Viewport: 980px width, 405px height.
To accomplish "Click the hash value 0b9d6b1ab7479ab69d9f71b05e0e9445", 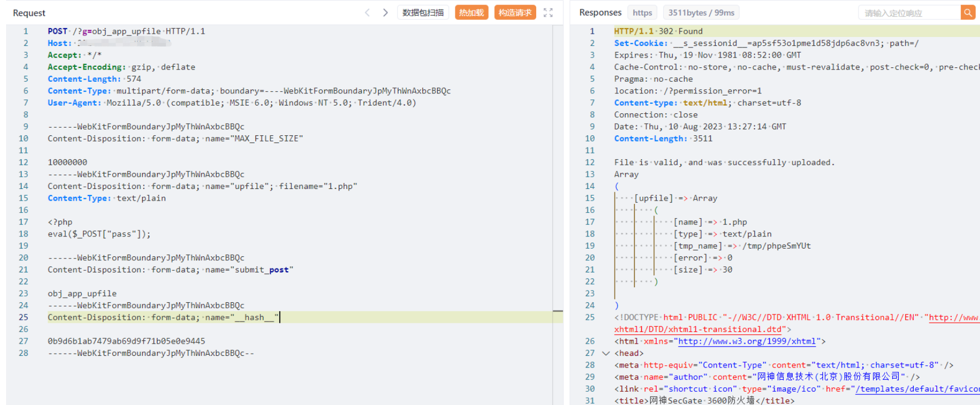I will pos(127,341).
